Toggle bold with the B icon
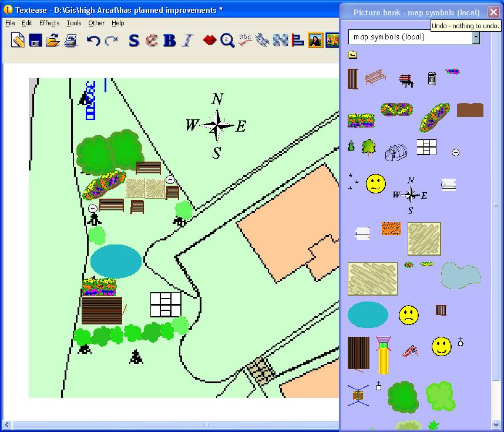Viewport: 504px width, 432px height. [x=170, y=41]
